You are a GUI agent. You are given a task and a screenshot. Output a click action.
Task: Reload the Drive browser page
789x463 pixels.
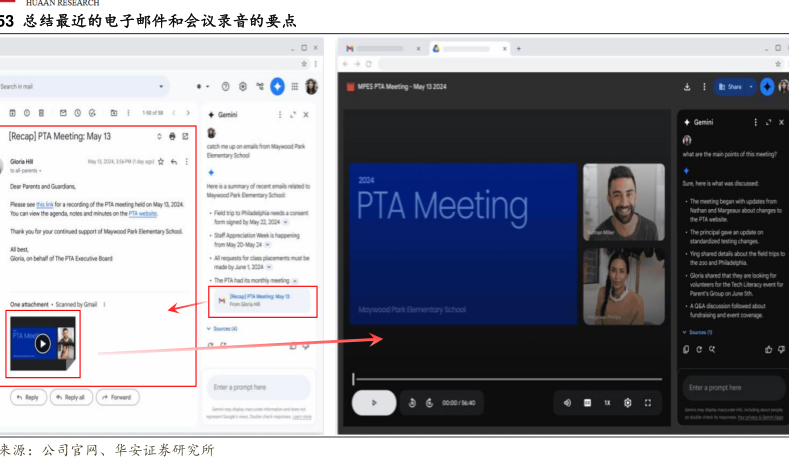tap(368, 64)
